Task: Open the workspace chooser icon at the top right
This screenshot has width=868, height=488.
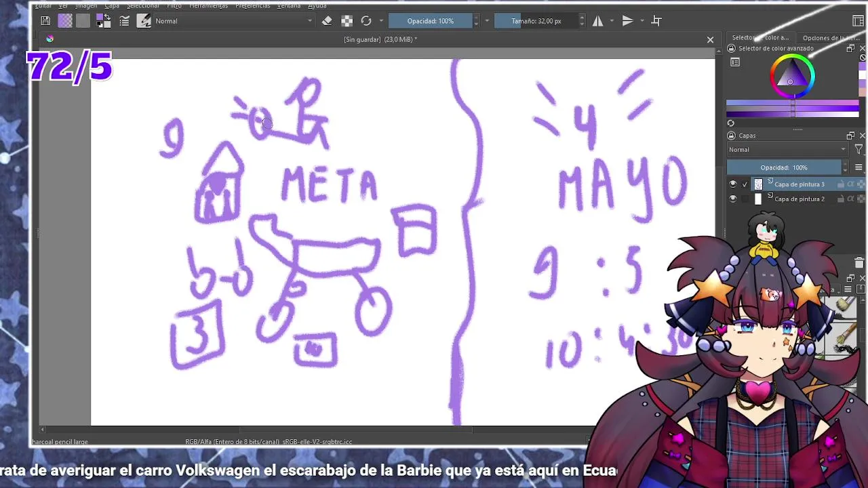Action: [859, 21]
